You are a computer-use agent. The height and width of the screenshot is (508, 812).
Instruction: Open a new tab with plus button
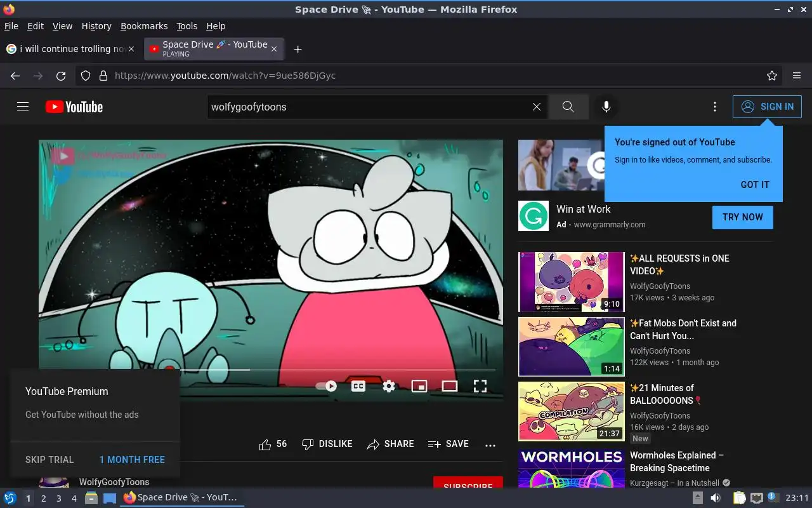[x=298, y=49]
